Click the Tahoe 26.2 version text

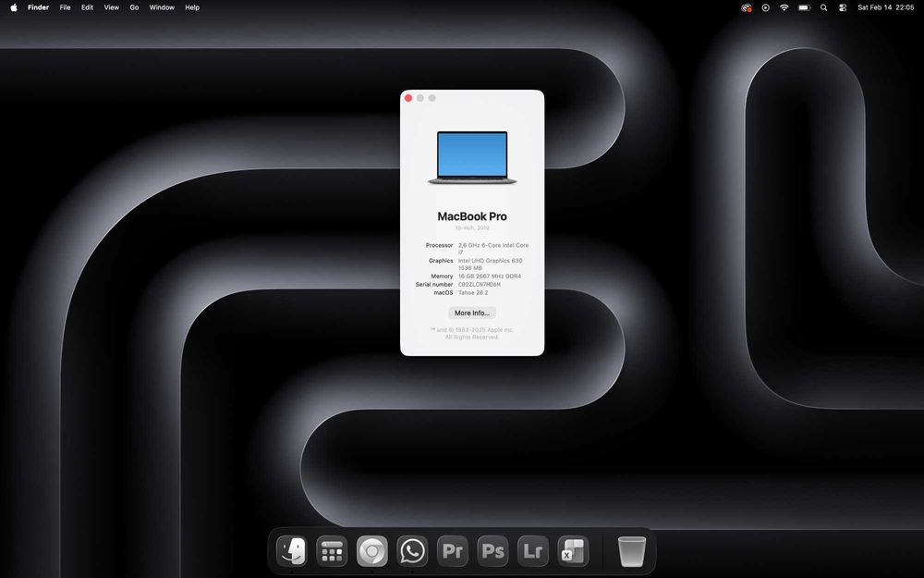click(x=473, y=292)
